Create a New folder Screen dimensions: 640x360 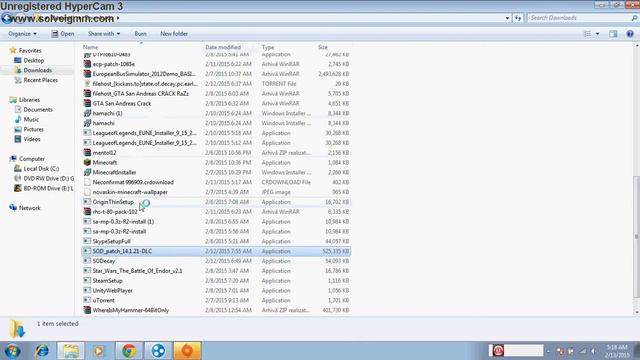(174, 34)
